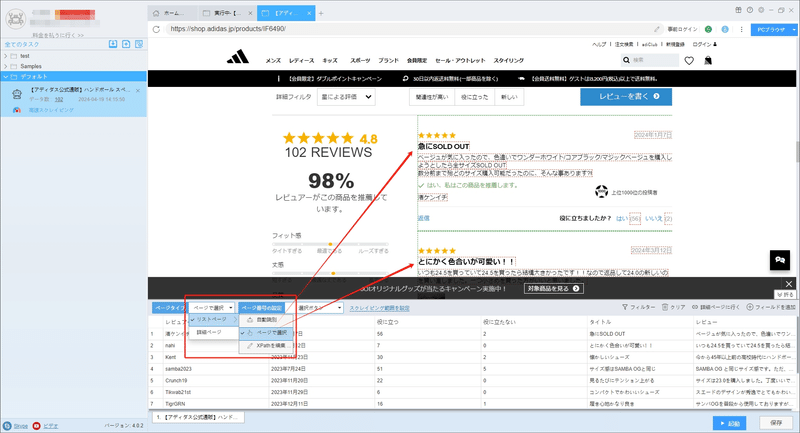
Task: Click 料金を払うに行く link
Action: 58,35
